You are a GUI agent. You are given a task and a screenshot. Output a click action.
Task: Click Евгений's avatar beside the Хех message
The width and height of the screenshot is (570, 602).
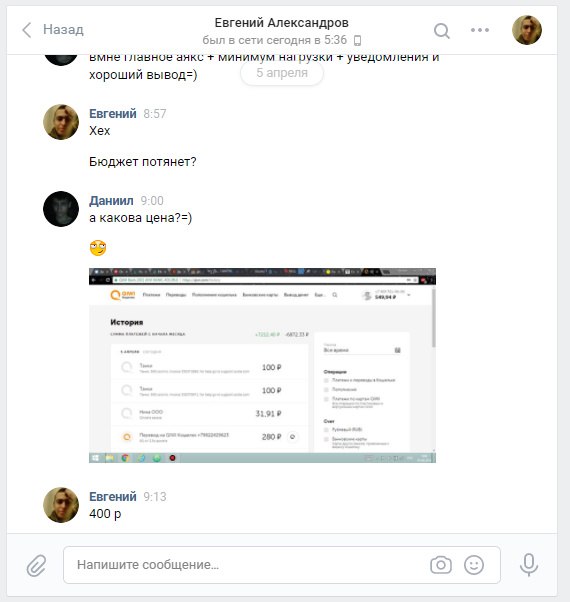coord(61,122)
